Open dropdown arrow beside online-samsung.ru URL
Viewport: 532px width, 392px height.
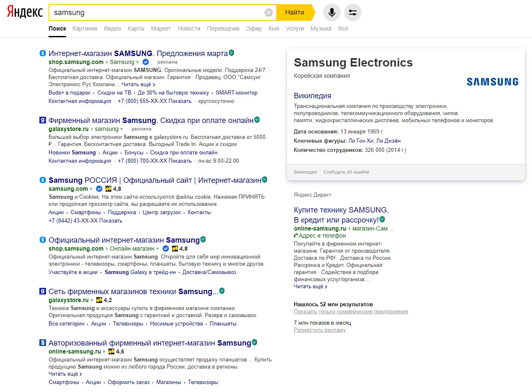pyautogui.click(x=104, y=351)
